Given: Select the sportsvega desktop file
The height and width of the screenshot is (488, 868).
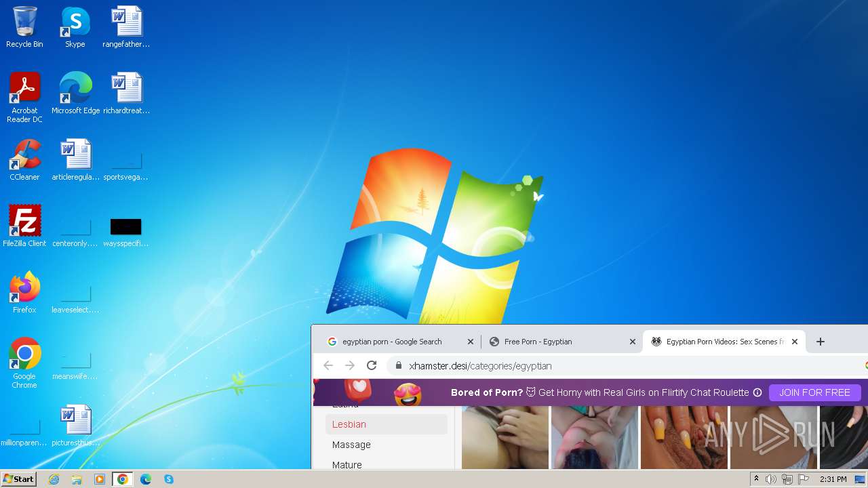Looking at the screenshot, I should (126, 165).
